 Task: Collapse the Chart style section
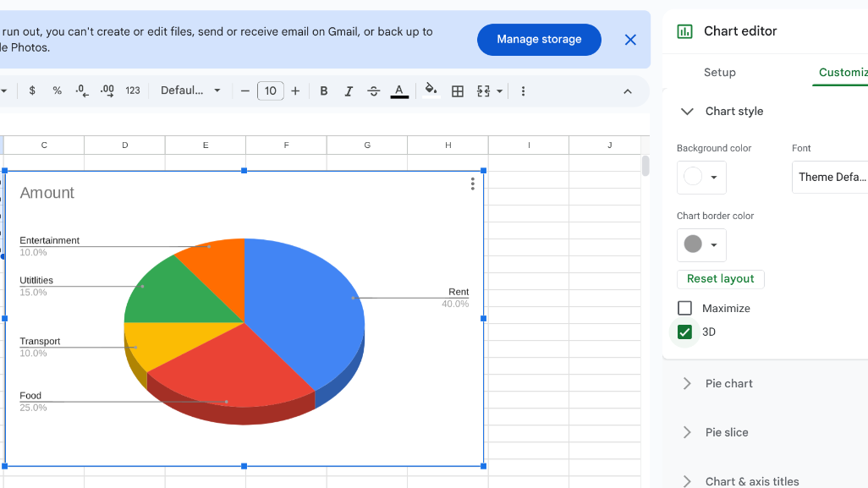point(688,112)
